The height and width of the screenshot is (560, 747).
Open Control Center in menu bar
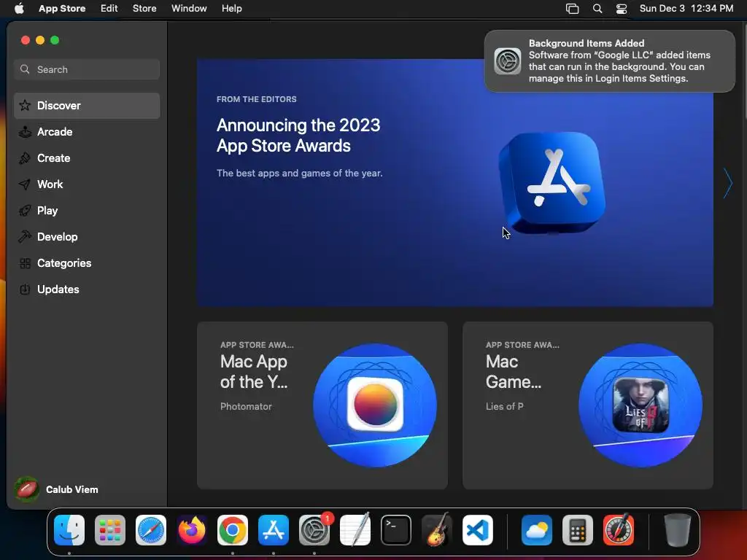click(622, 9)
